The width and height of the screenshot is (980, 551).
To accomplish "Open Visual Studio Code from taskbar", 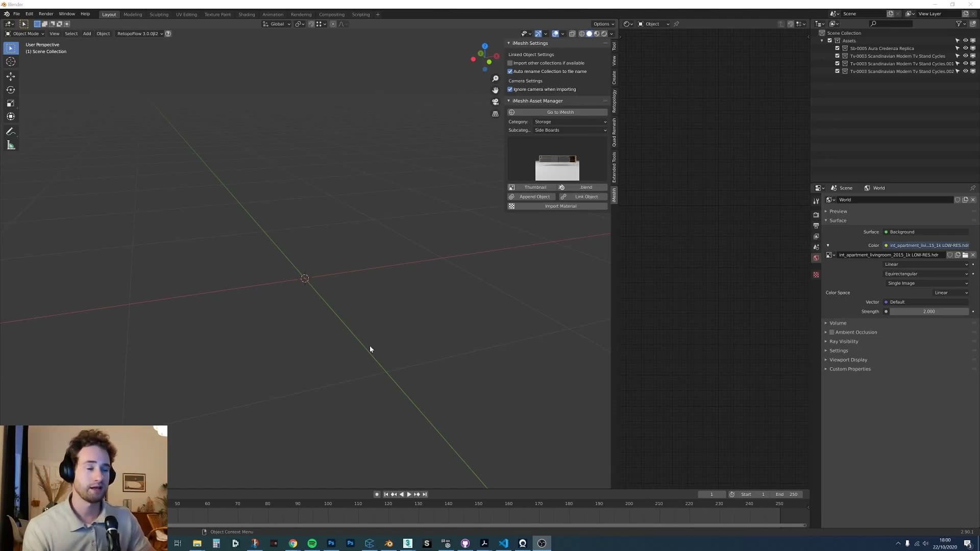I will point(503,543).
